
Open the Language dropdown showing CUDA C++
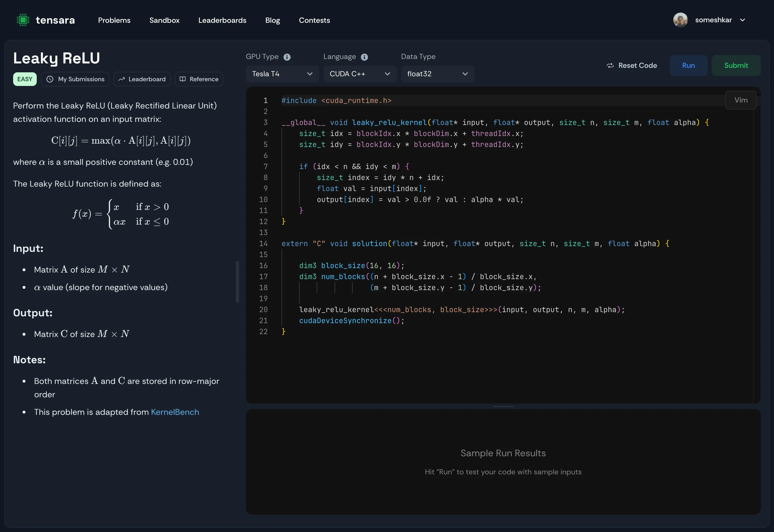(x=360, y=74)
